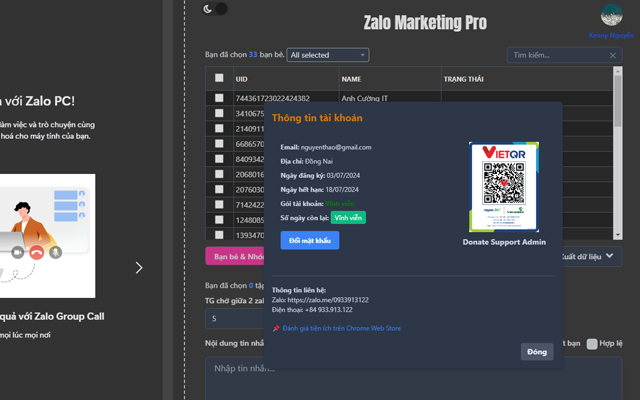This screenshot has height=400, width=640.
Task: Click the Bạn bè & Nhóm button
Action: click(236, 256)
